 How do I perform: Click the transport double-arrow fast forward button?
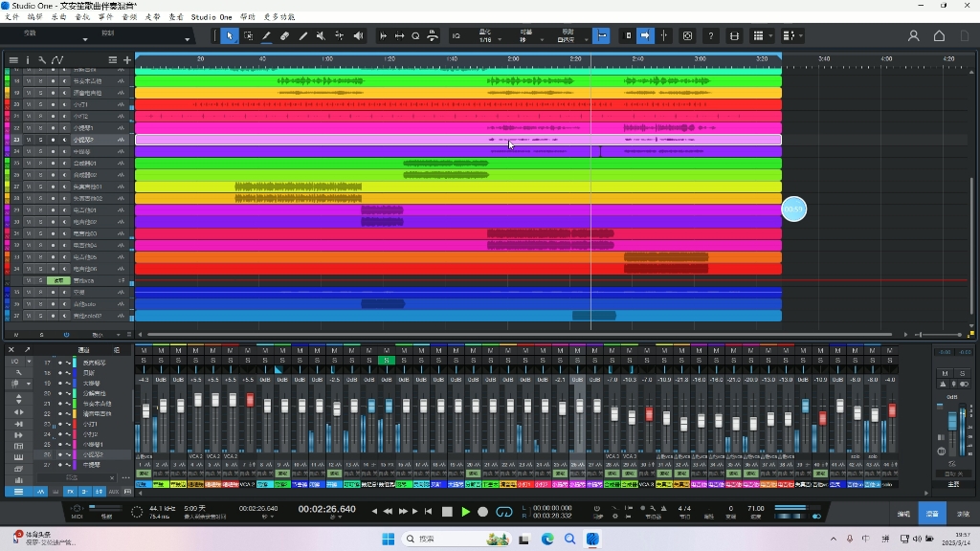click(x=403, y=512)
